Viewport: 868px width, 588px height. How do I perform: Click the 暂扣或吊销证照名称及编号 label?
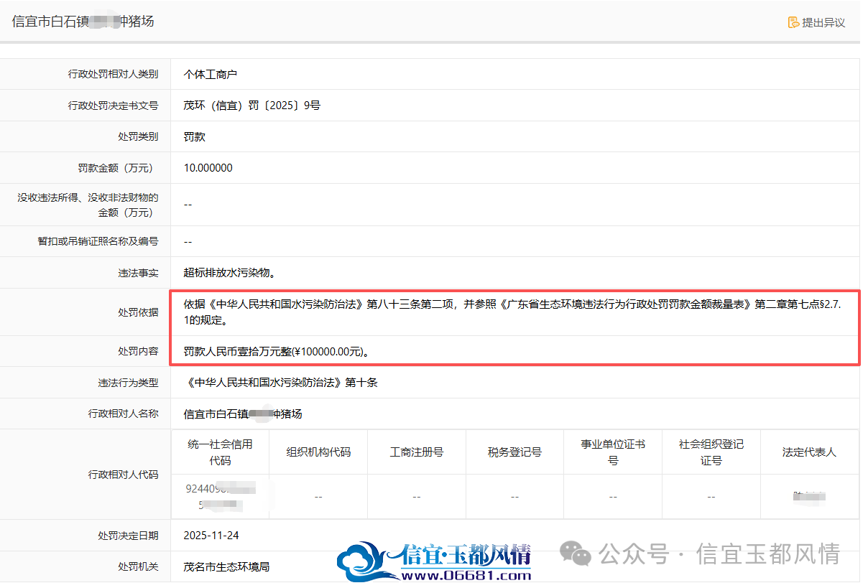coord(98,241)
